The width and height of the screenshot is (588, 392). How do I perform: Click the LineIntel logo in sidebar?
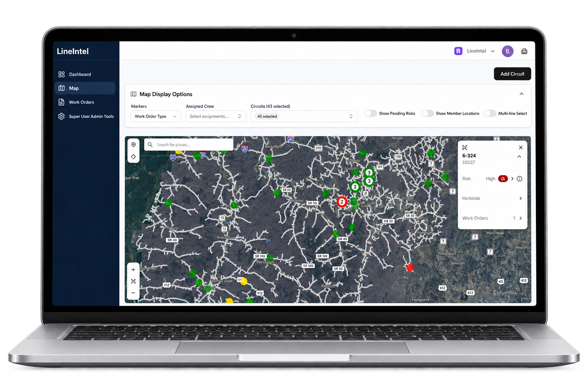pos(73,51)
